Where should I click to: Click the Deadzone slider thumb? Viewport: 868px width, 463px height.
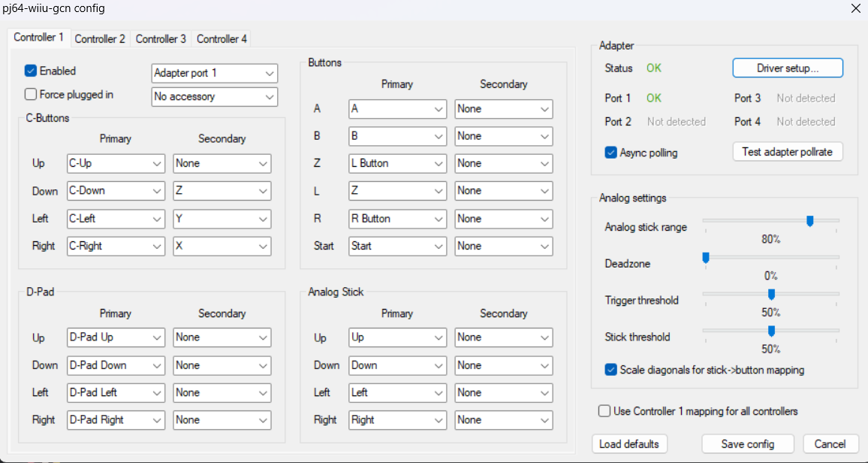click(x=706, y=258)
